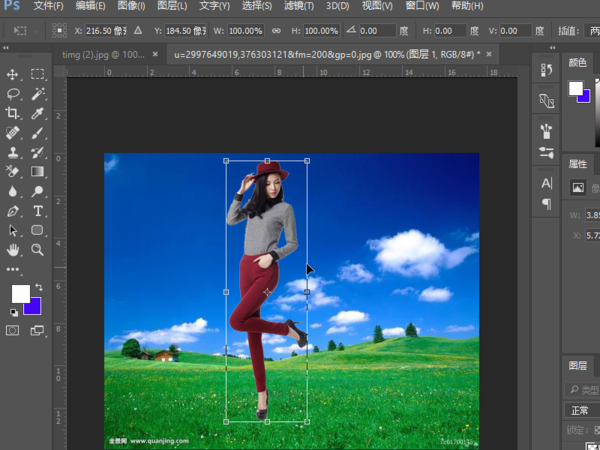600x450 pixels.
Task: Open the History panel icon
Action: pyautogui.click(x=547, y=70)
